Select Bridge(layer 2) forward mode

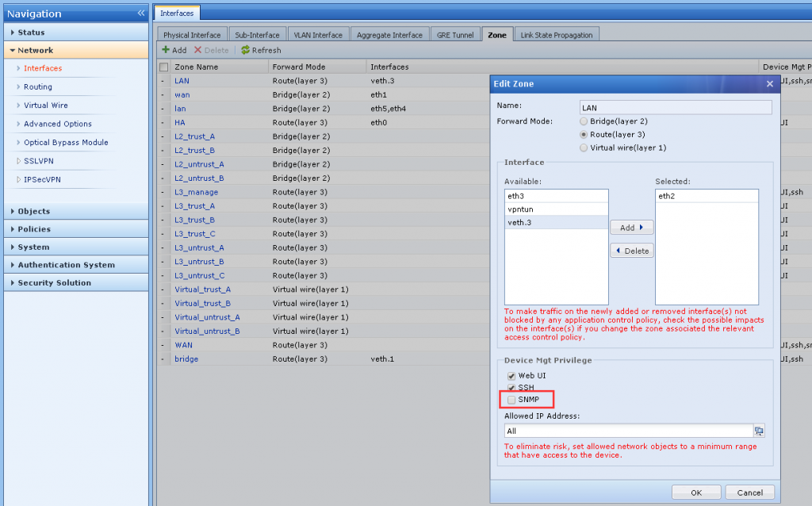[x=584, y=121]
